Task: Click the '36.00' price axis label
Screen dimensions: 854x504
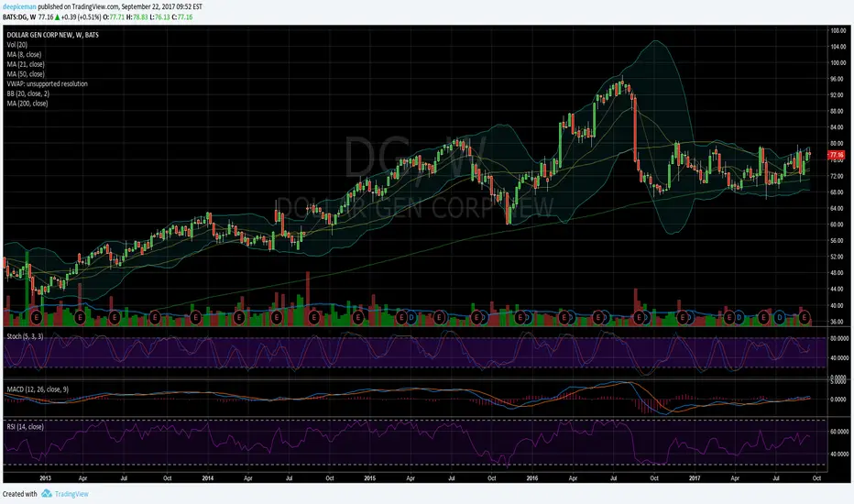Action: coord(838,322)
